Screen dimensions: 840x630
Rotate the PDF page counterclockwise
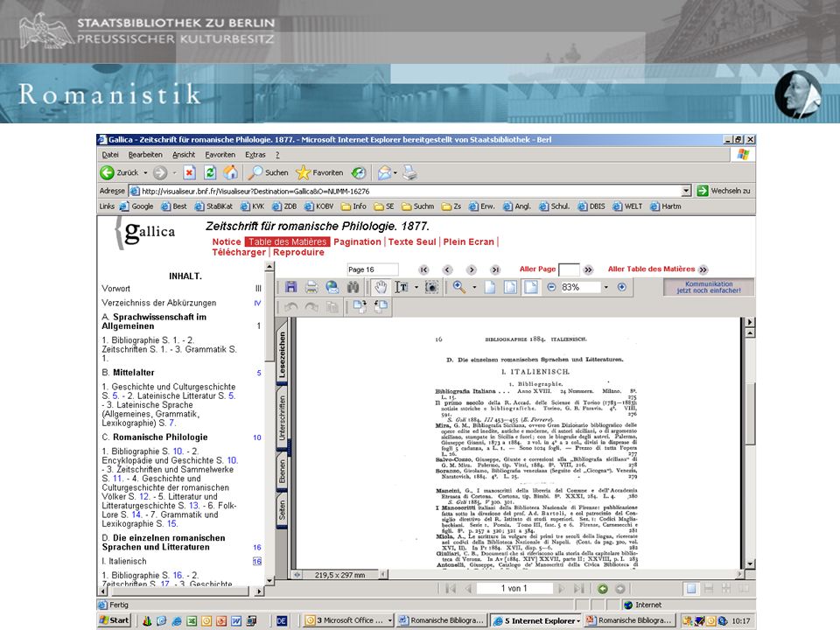point(381,306)
